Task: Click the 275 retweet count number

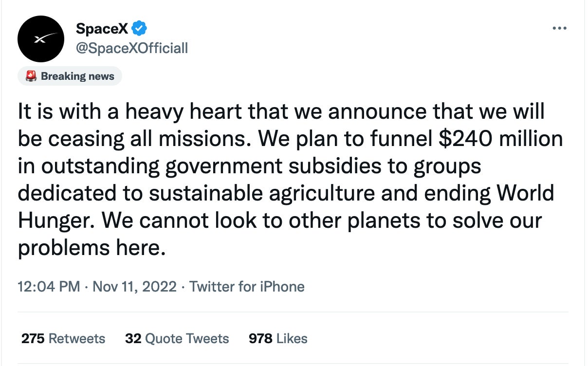Action: tap(33, 338)
